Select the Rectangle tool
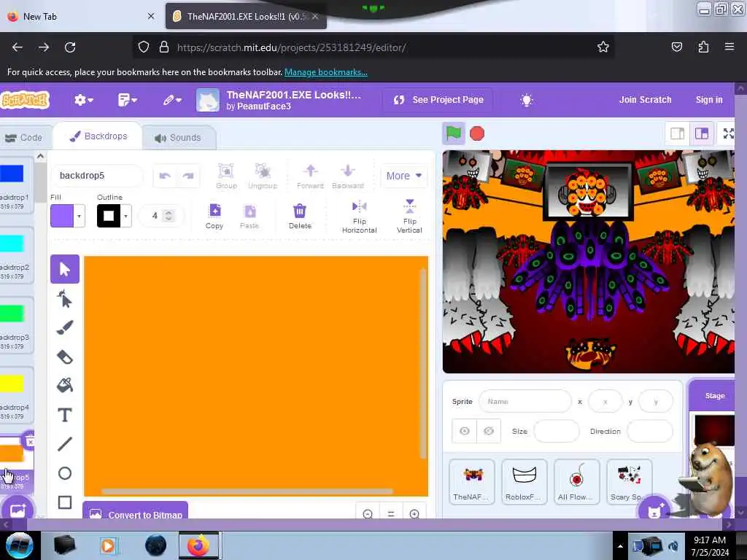Viewport: 747px width, 560px height. 65,502
